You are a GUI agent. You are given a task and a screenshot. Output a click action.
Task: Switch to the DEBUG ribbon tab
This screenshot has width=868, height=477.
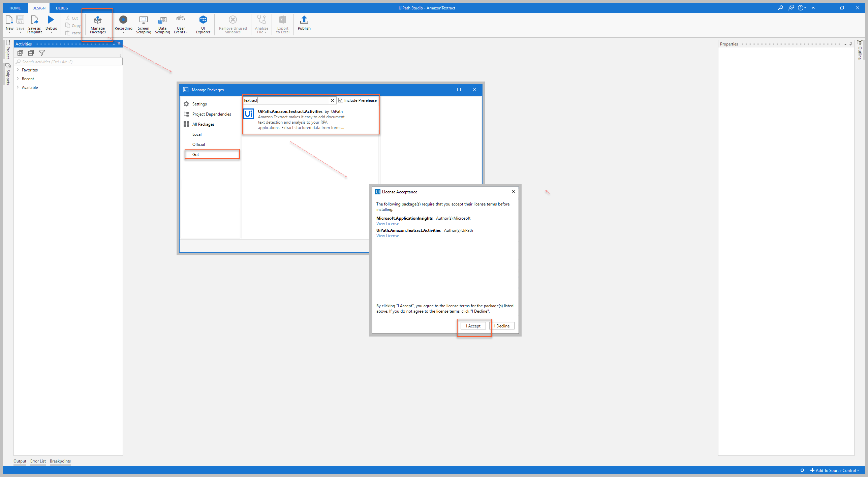click(62, 8)
